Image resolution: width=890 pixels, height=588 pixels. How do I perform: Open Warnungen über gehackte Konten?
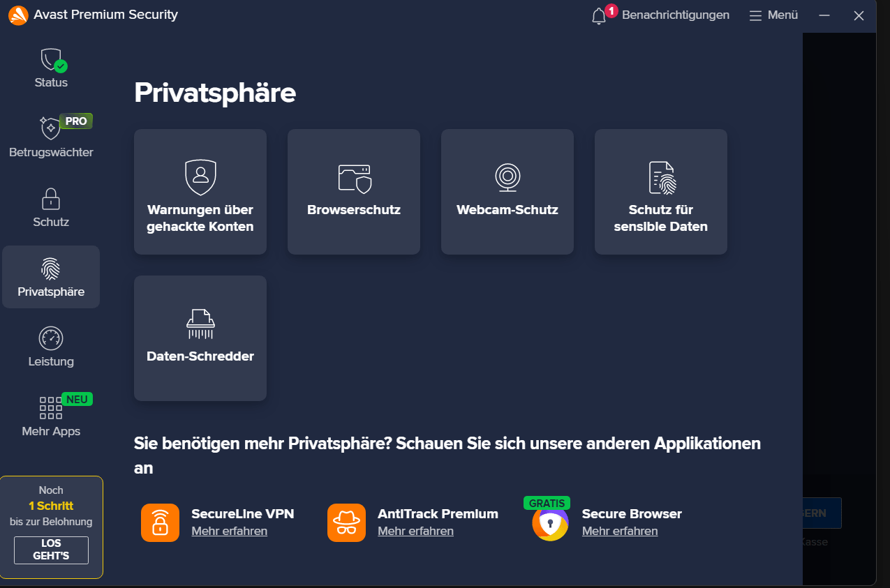(200, 191)
